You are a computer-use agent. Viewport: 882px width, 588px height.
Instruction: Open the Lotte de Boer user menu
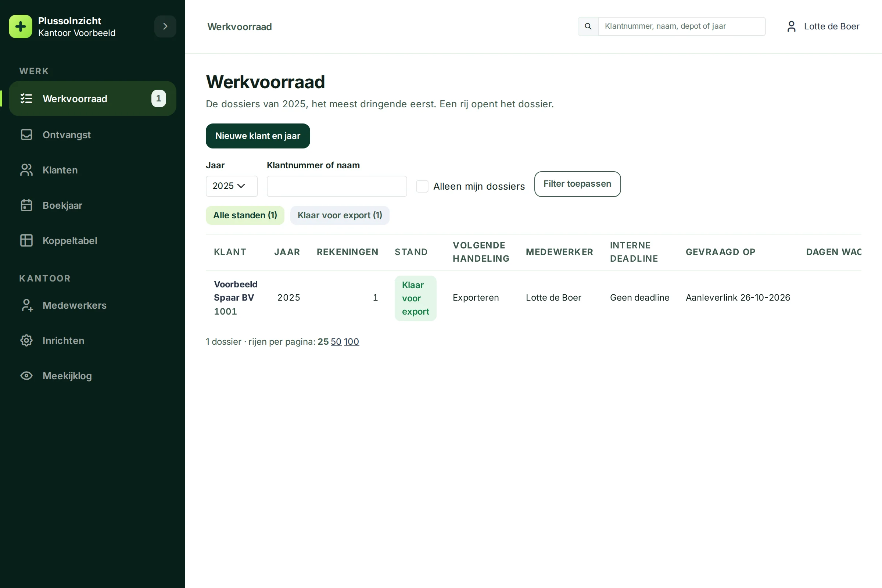(x=823, y=26)
